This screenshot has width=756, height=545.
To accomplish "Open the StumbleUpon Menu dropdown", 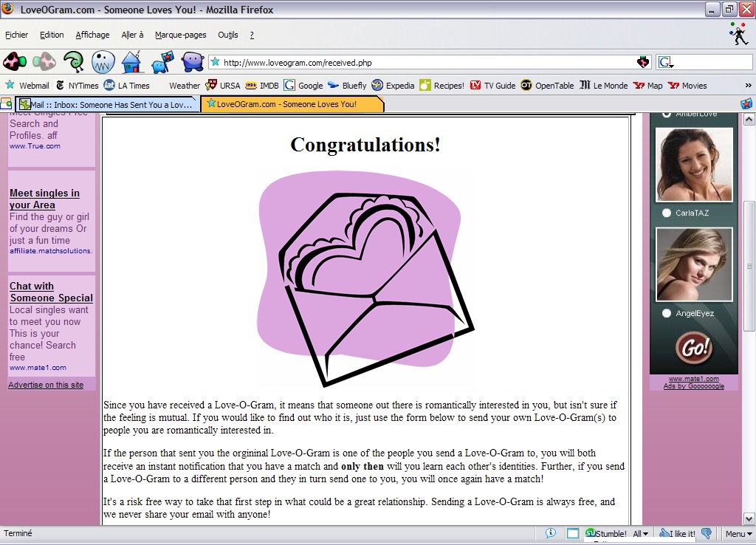I will point(738,533).
